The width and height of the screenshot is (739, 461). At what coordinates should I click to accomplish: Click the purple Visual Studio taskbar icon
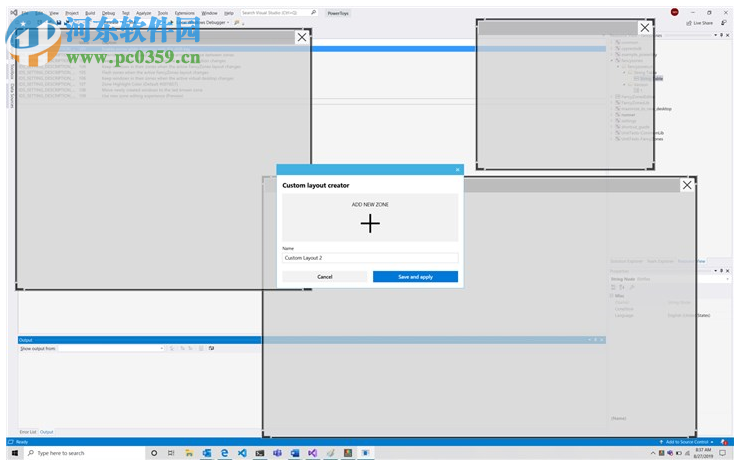[x=312, y=453]
